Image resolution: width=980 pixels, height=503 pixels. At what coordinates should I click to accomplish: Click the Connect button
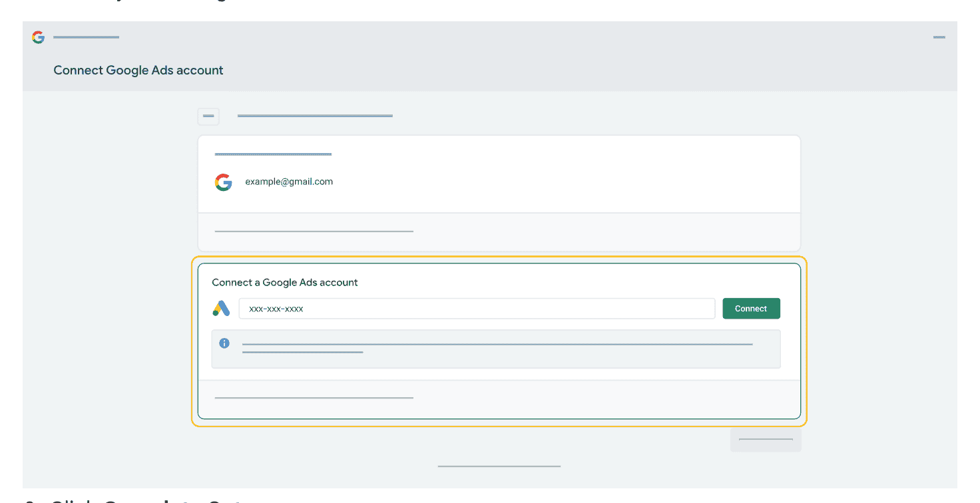point(751,309)
